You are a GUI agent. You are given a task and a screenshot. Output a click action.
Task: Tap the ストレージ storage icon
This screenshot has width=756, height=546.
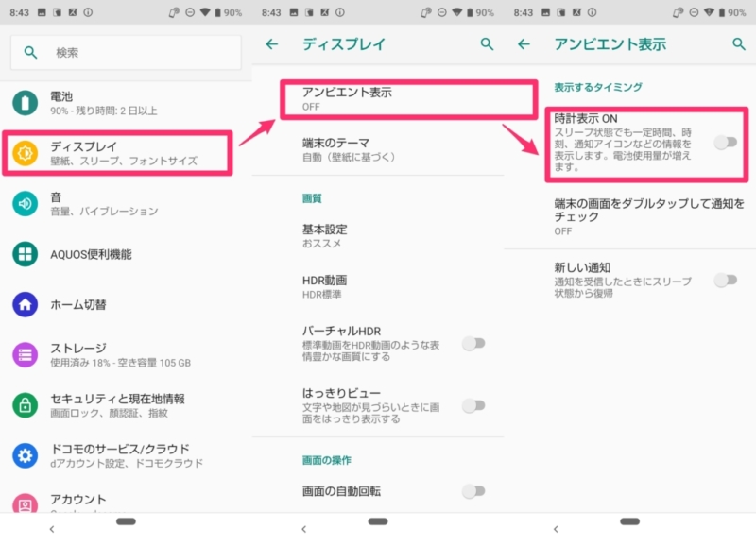26,355
